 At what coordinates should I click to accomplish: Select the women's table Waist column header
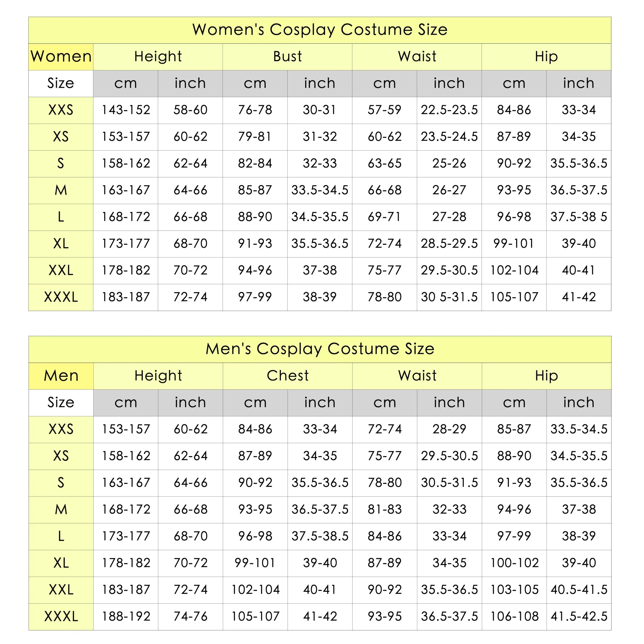coord(417,56)
